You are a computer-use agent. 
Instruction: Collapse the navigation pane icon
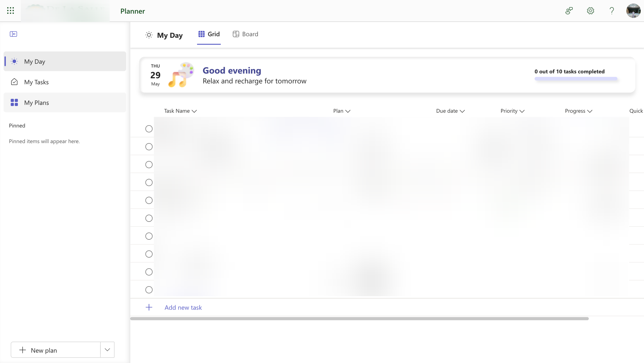point(13,34)
